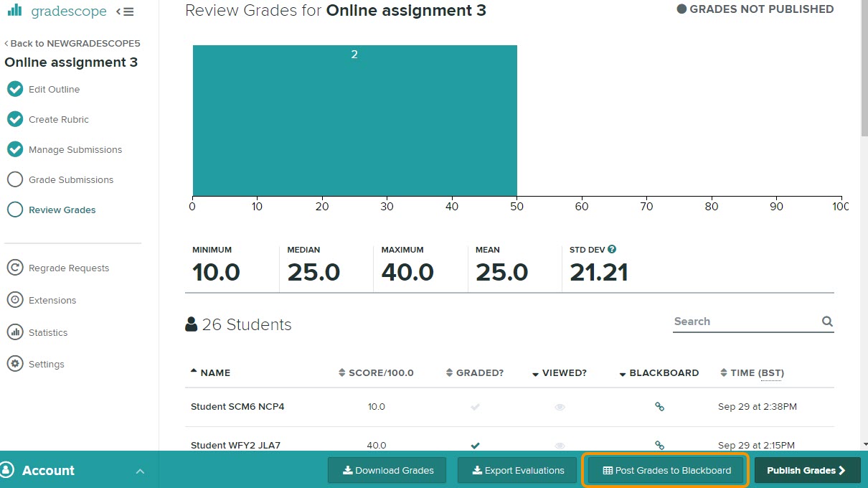Click the search magnifier icon

click(x=826, y=322)
